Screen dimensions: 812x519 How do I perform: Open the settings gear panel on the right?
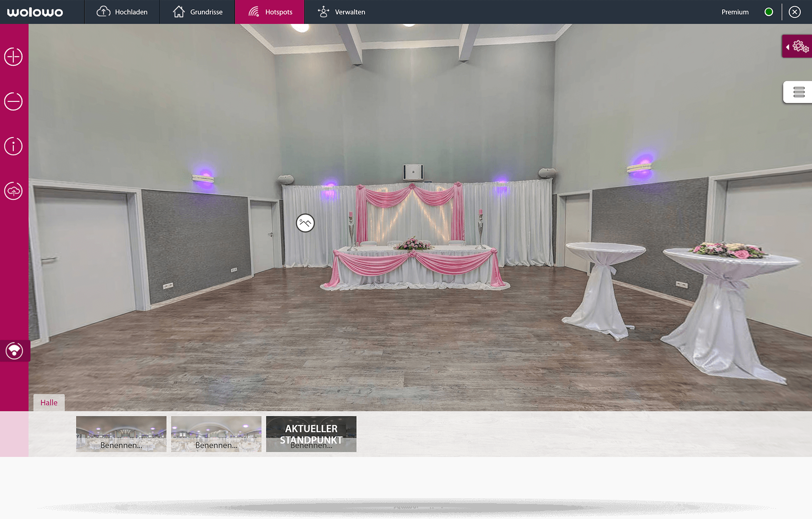pyautogui.click(x=800, y=46)
